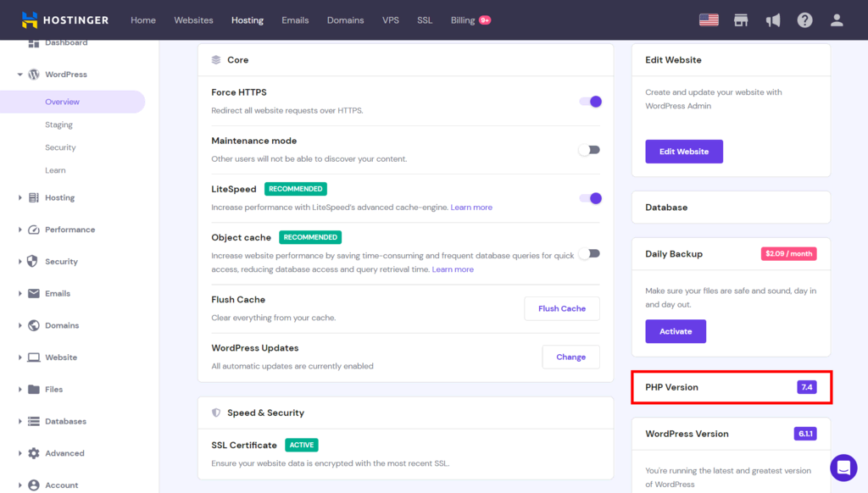The image size is (868, 493).
Task: Open the language flag selector
Action: pos(709,20)
